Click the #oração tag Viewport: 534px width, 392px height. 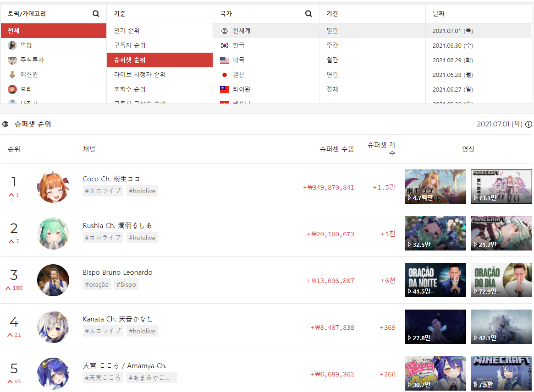coord(97,284)
